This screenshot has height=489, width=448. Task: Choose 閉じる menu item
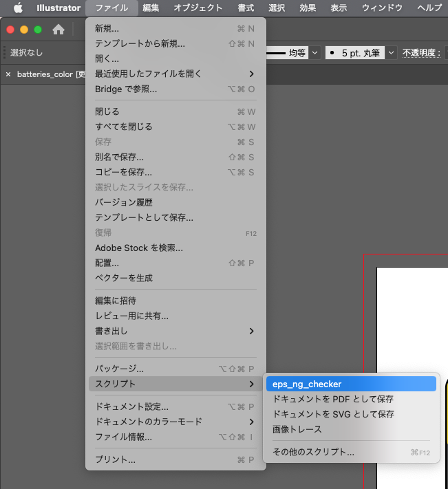coord(175,111)
